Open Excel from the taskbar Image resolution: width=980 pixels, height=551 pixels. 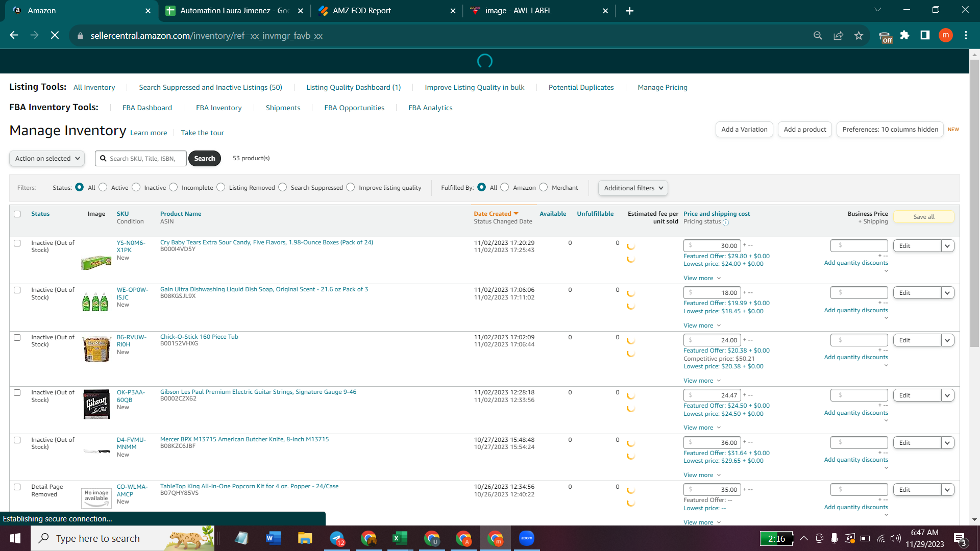point(400,538)
